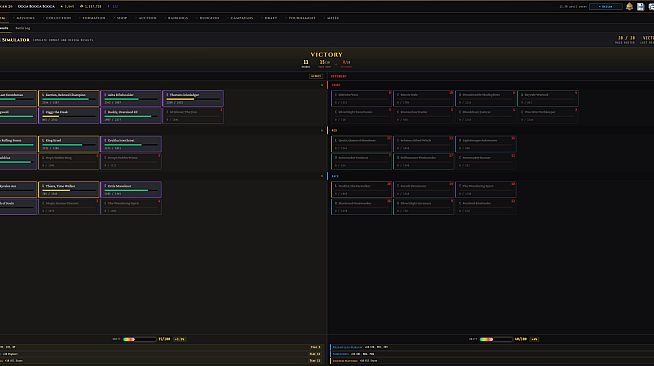Click the percent badge beside the left gauge
Viewport: 654px width, 366px height.
pos(179,339)
